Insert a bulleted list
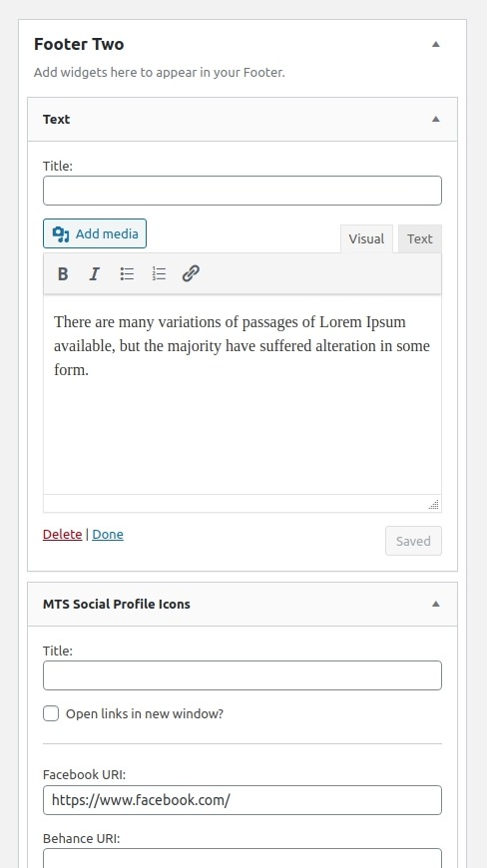 (127, 273)
